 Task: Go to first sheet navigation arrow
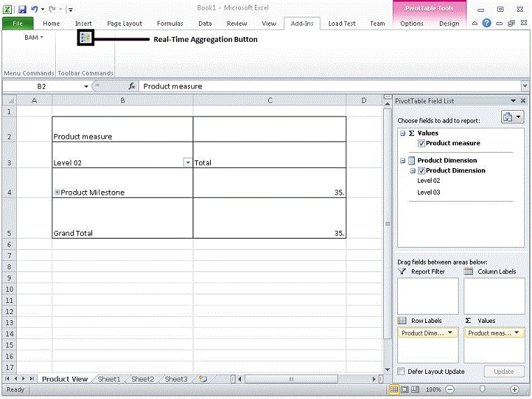[x=8, y=379]
